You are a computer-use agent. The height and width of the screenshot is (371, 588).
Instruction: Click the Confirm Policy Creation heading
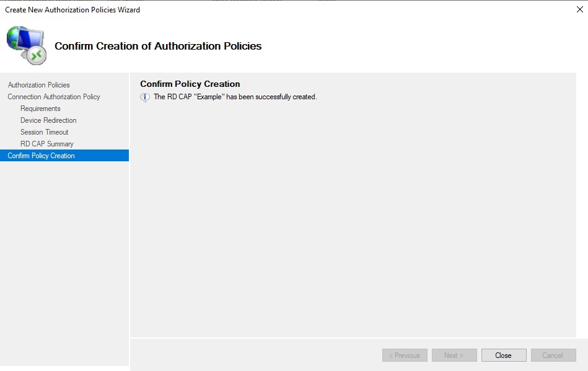click(190, 84)
